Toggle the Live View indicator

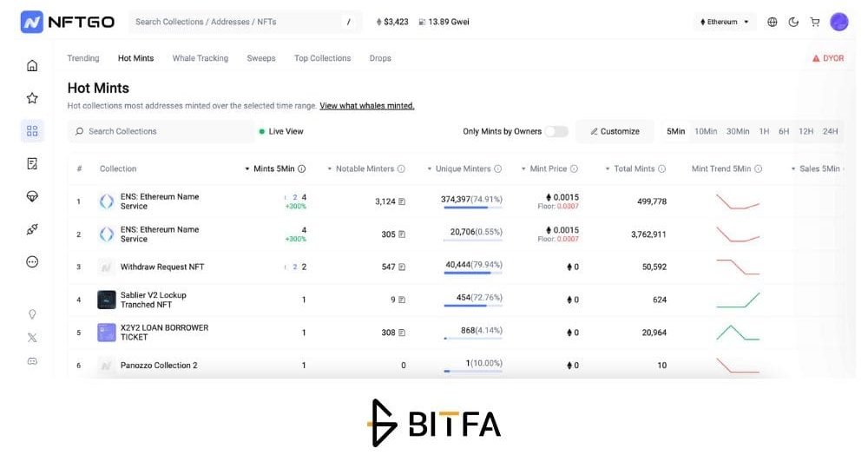click(x=281, y=131)
